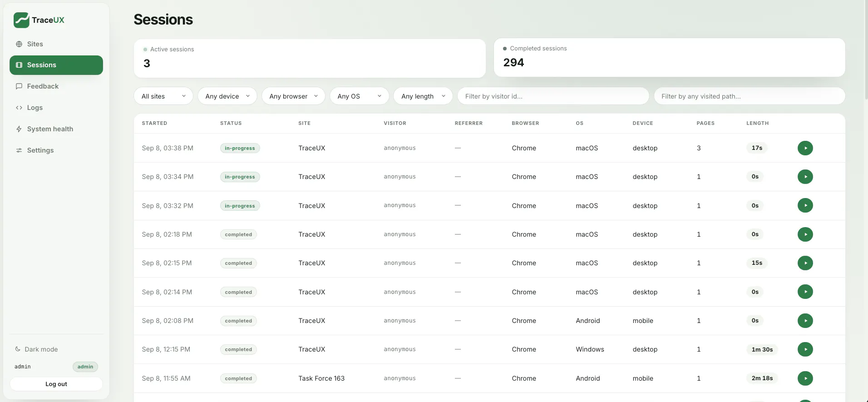Click the Active sessions card

(310, 58)
